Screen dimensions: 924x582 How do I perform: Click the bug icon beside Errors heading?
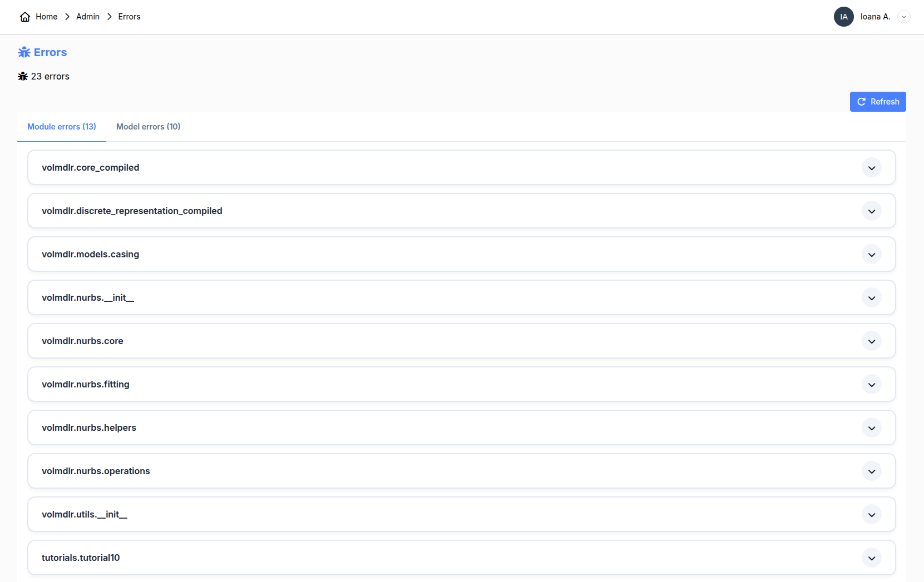pyautogui.click(x=24, y=52)
